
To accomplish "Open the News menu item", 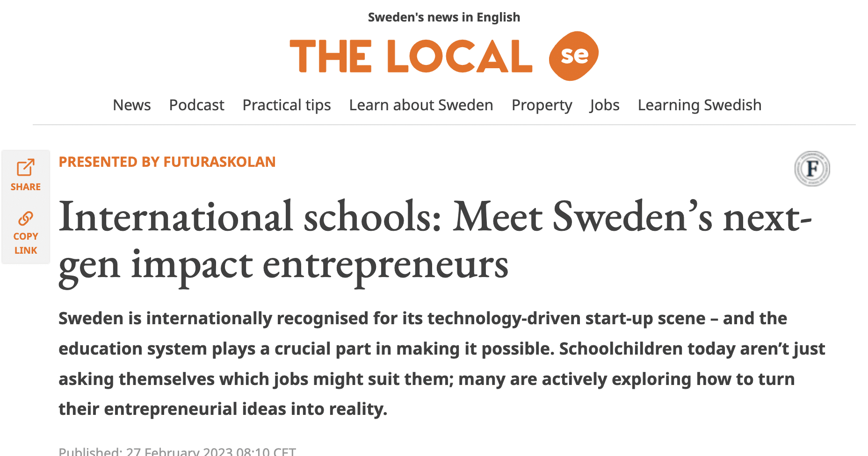I will (132, 105).
